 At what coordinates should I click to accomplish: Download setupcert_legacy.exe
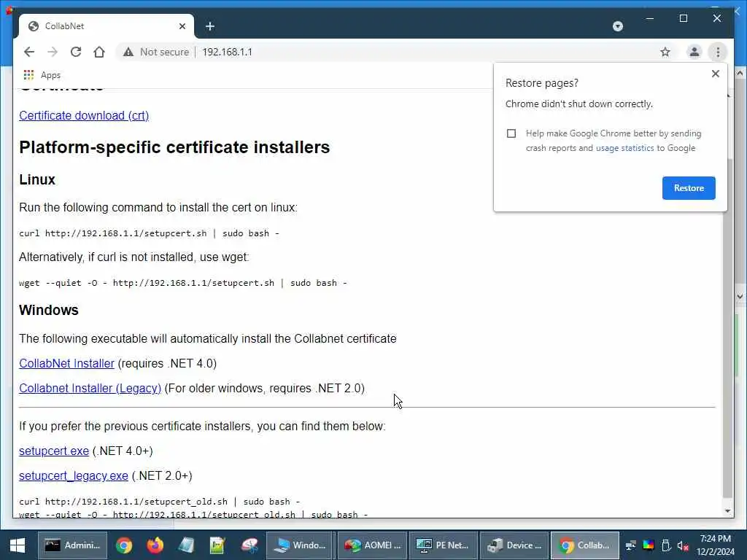pyautogui.click(x=74, y=475)
